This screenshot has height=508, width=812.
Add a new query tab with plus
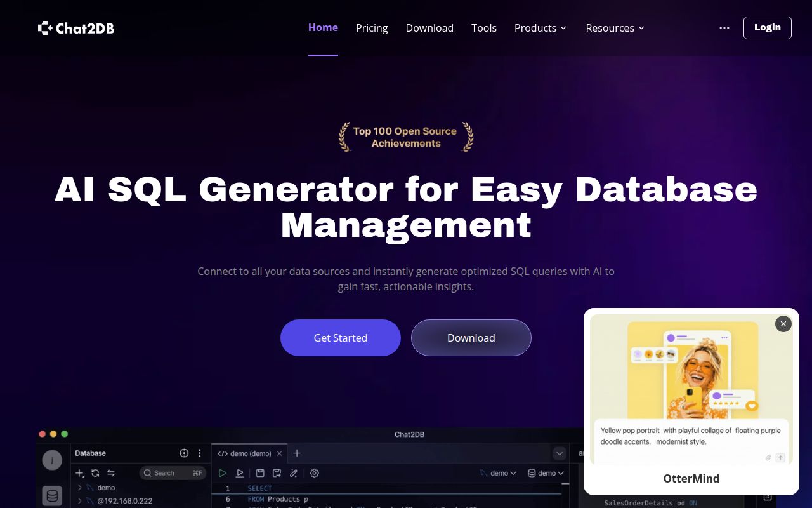point(297,453)
